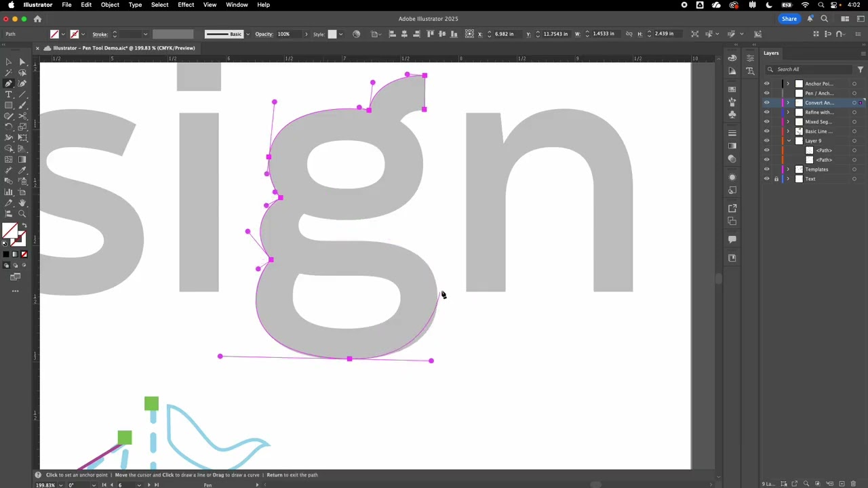The width and height of the screenshot is (868, 488).
Task: Hide the Mixed Seg layer
Action: coord(767,122)
